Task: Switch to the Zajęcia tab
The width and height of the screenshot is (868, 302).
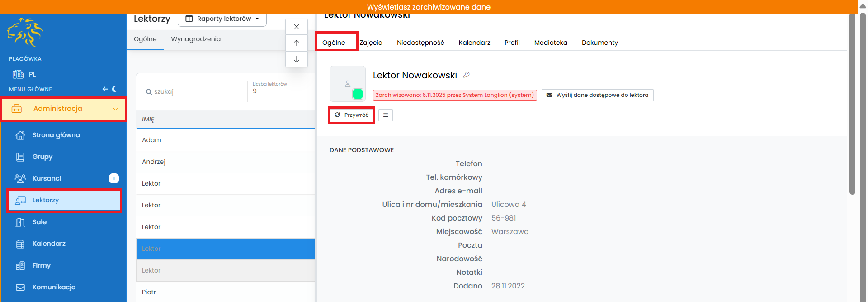Action: coord(371,43)
